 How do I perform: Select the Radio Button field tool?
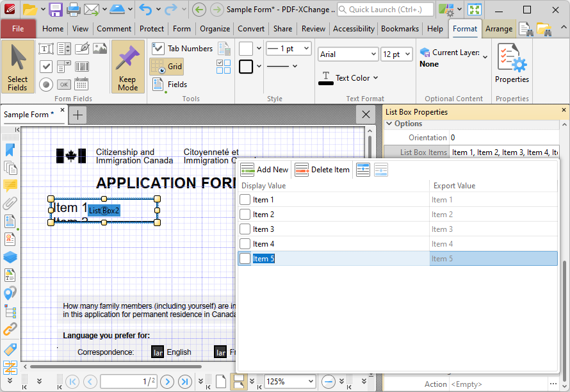tap(46, 85)
